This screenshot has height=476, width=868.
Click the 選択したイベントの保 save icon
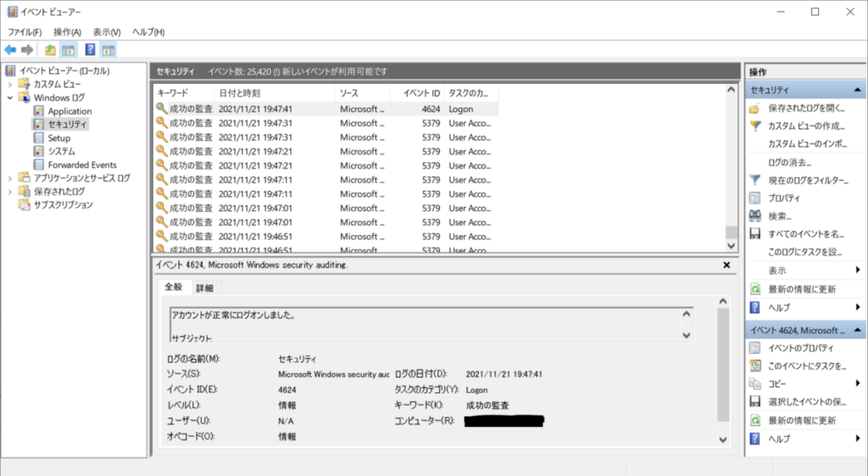point(755,401)
